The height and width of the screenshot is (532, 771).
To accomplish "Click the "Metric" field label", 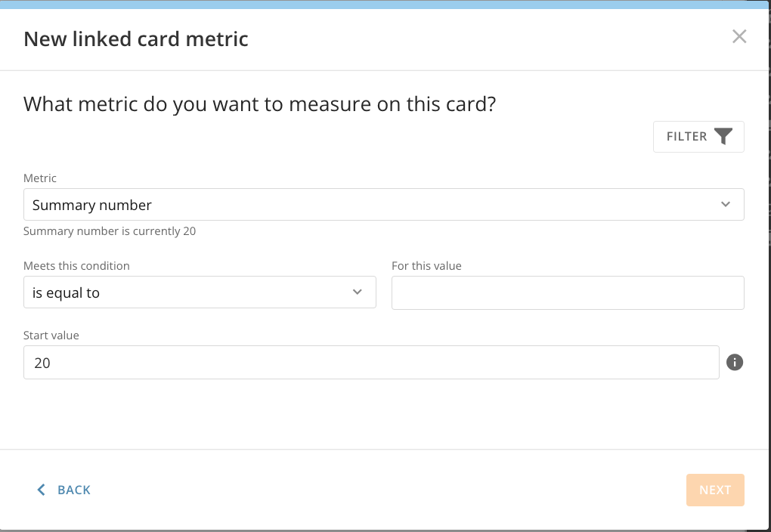I will (40, 178).
